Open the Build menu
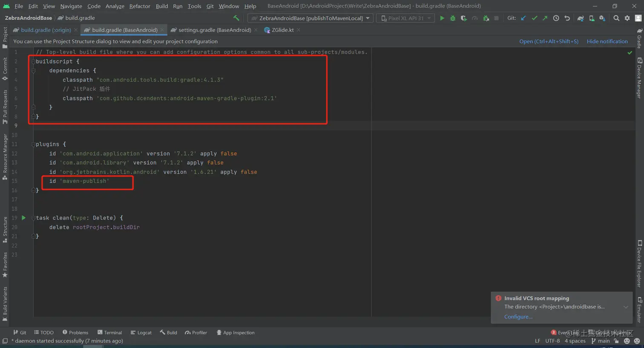This screenshot has width=644, height=348. click(162, 6)
